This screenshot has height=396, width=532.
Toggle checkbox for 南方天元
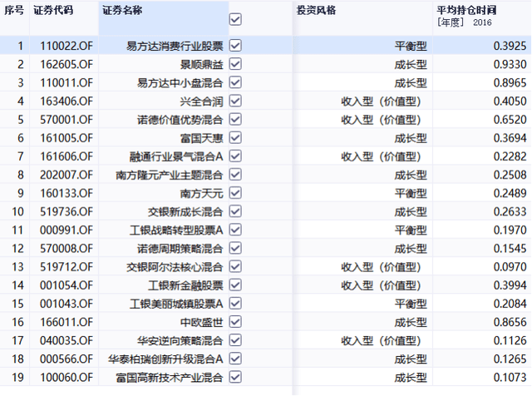pos(235,193)
